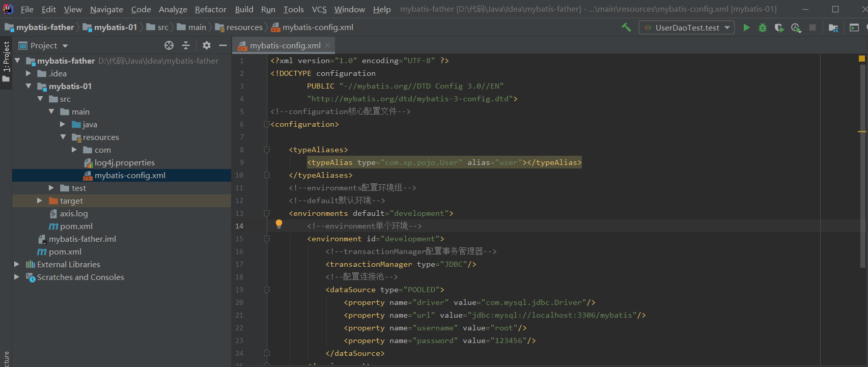Click the grey Stop button icon
The image size is (868, 367).
(813, 27)
